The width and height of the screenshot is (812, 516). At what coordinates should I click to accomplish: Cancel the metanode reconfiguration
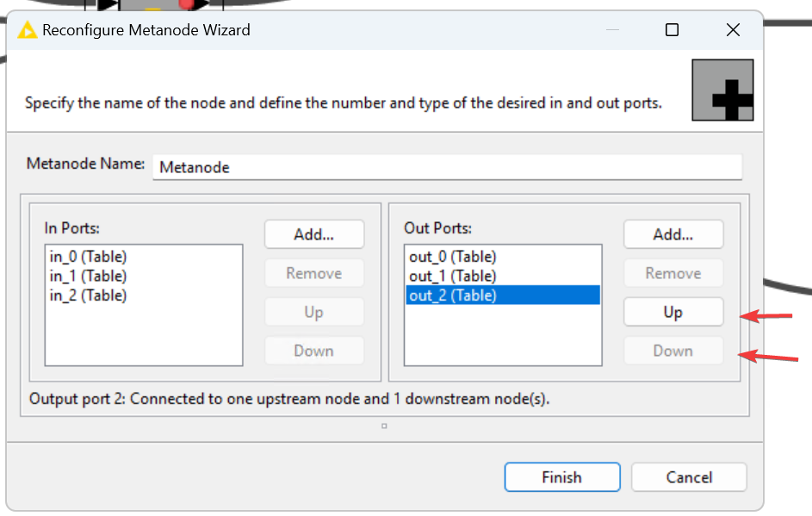(x=688, y=477)
